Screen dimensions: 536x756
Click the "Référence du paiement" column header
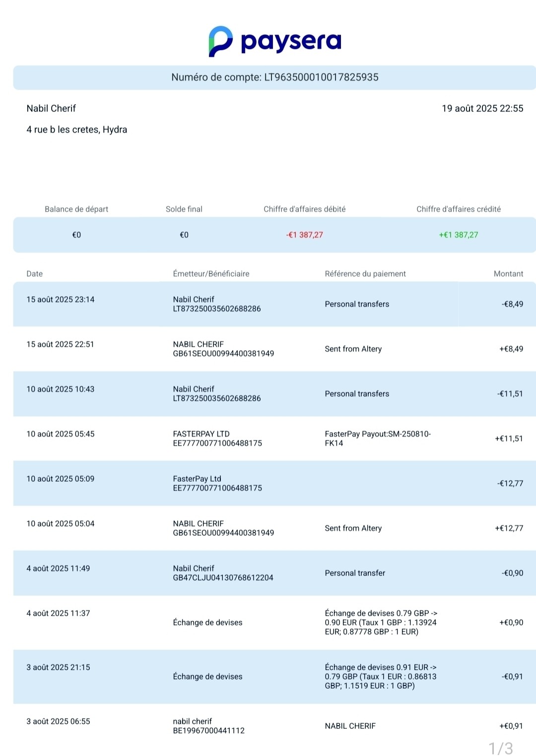[365, 274]
